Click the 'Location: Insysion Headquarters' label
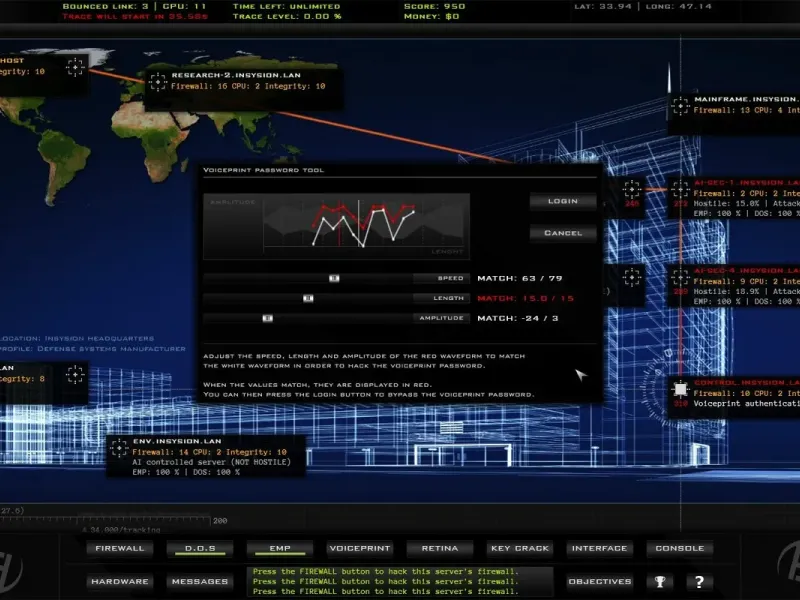This screenshot has width=800, height=600. tap(77, 339)
